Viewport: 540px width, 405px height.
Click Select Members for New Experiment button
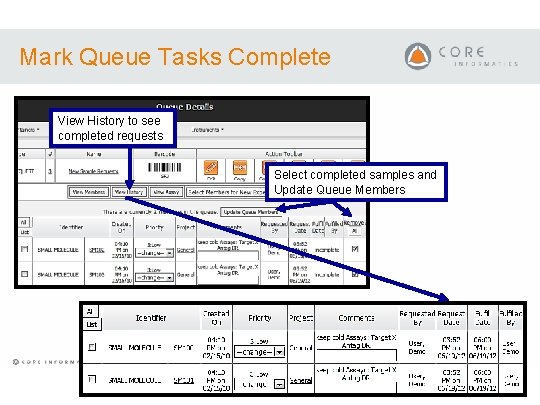click(226, 192)
